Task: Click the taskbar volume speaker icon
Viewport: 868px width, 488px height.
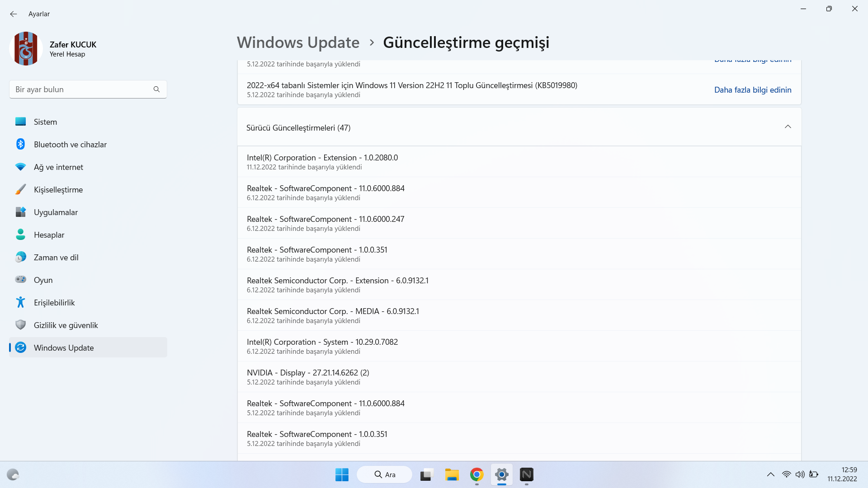Action: pyautogui.click(x=800, y=474)
